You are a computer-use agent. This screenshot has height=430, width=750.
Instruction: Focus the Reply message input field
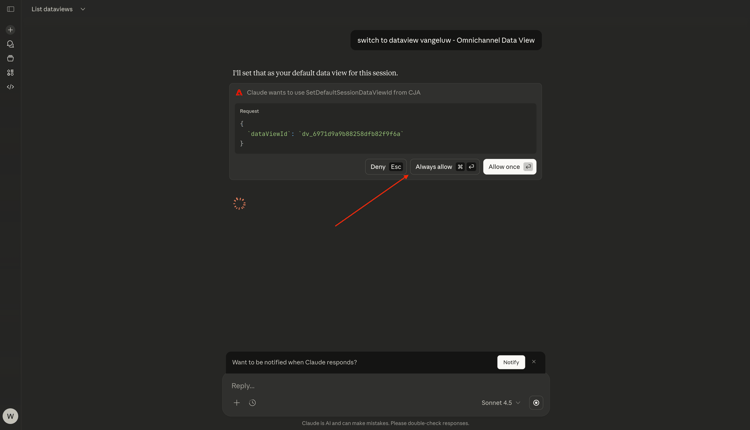coord(386,386)
